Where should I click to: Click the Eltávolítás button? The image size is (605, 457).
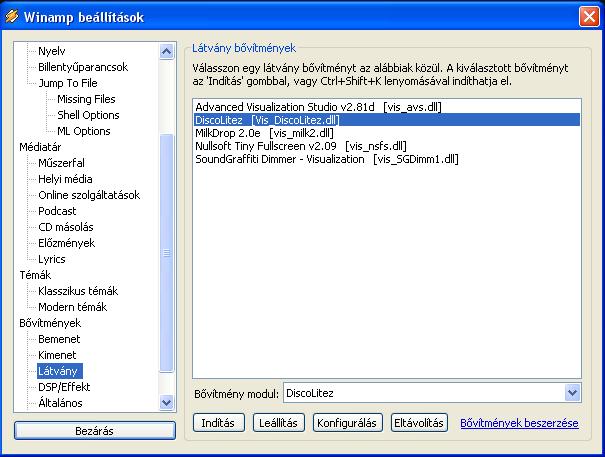419,423
